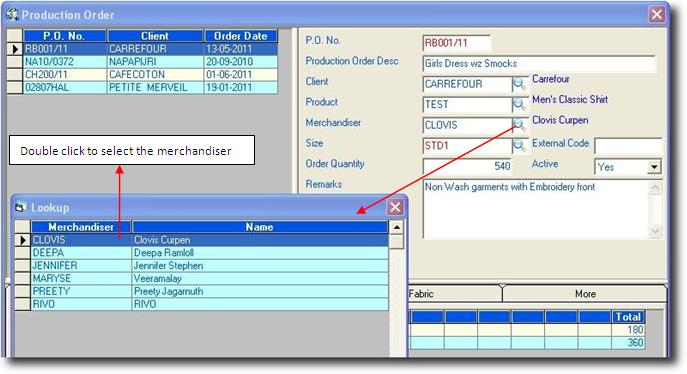Sort by Client column header

point(155,36)
